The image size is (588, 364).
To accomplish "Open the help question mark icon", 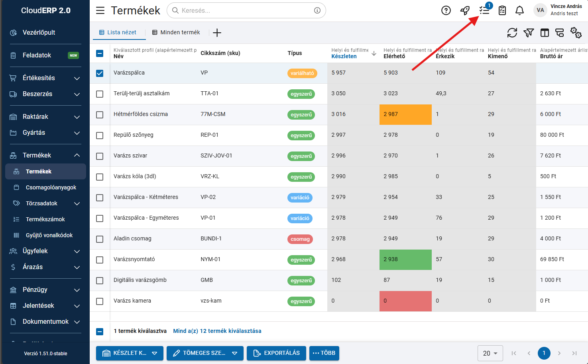I will pos(446,10).
